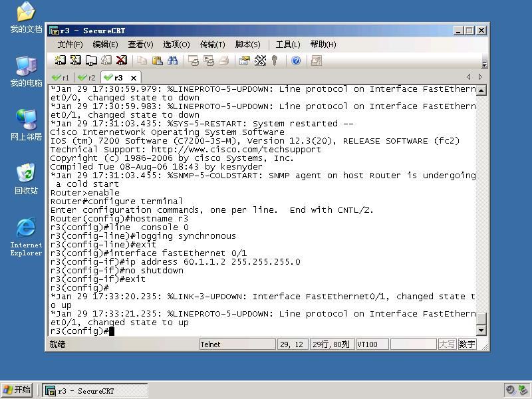
Task: Click the Paste clipboard icon
Action: coord(157,61)
